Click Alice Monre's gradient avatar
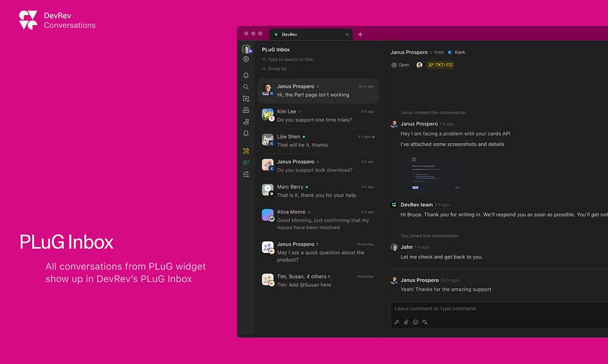The image size is (608, 364). pos(268,215)
